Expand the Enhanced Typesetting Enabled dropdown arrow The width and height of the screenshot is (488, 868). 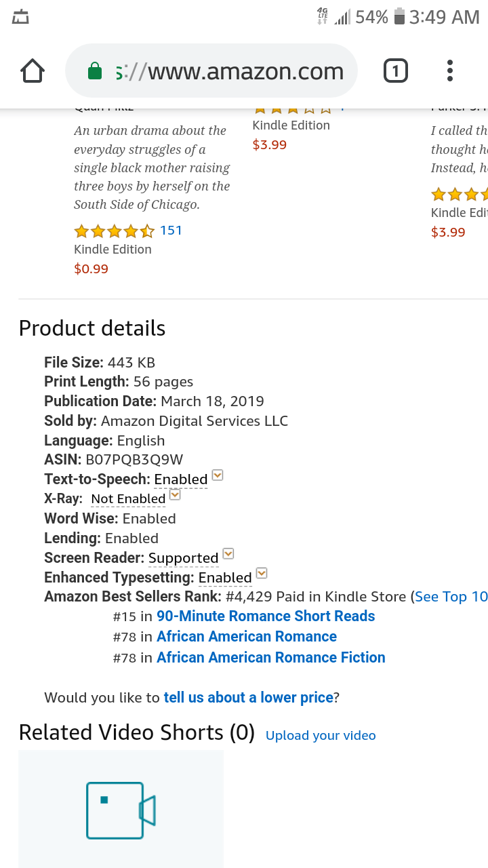pos(262,574)
